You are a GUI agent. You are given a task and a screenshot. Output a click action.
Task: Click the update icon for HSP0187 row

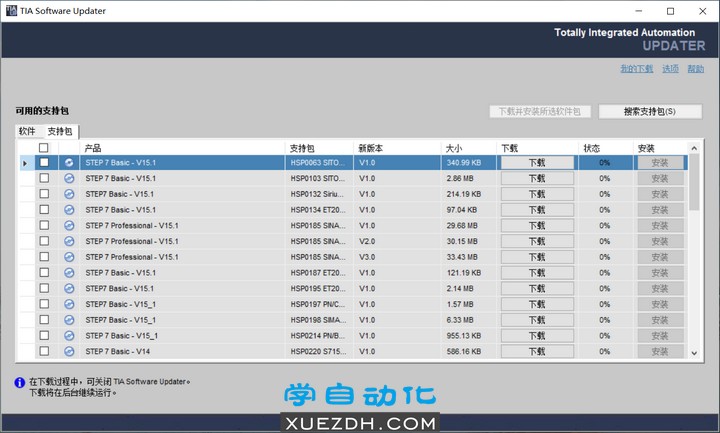pyautogui.click(x=69, y=273)
